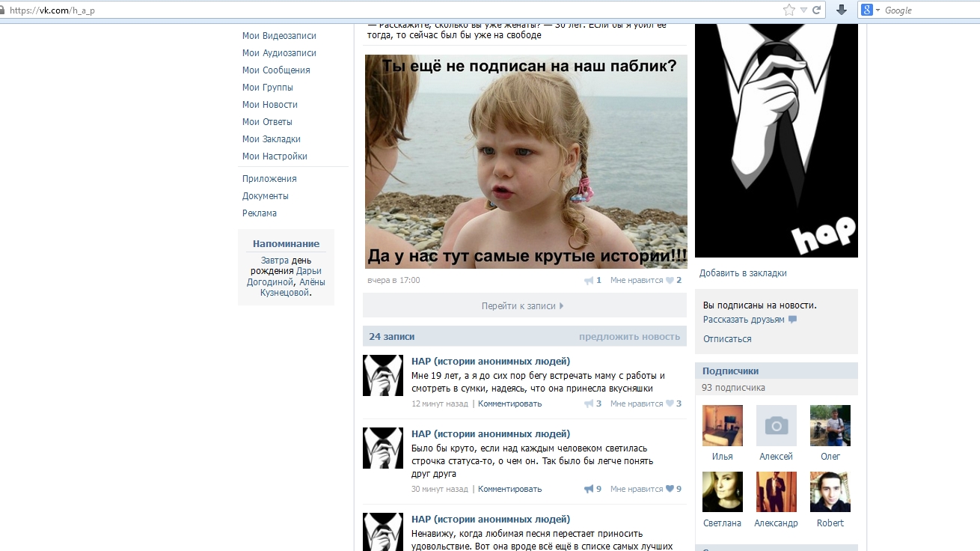Click the vk.com address bar URL

click(x=52, y=10)
